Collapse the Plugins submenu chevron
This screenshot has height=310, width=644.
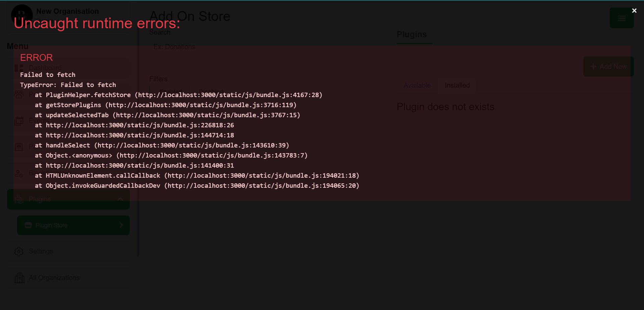pos(120,199)
